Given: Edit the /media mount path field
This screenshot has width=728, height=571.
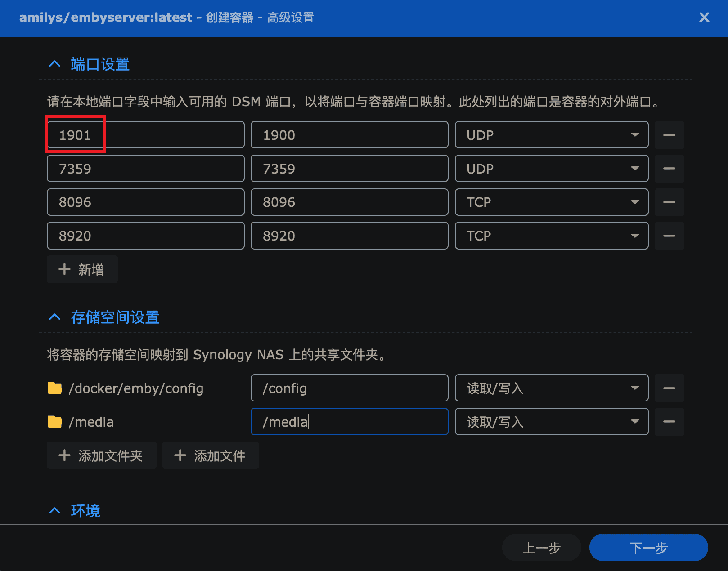Looking at the screenshot, I should [350, 422].
